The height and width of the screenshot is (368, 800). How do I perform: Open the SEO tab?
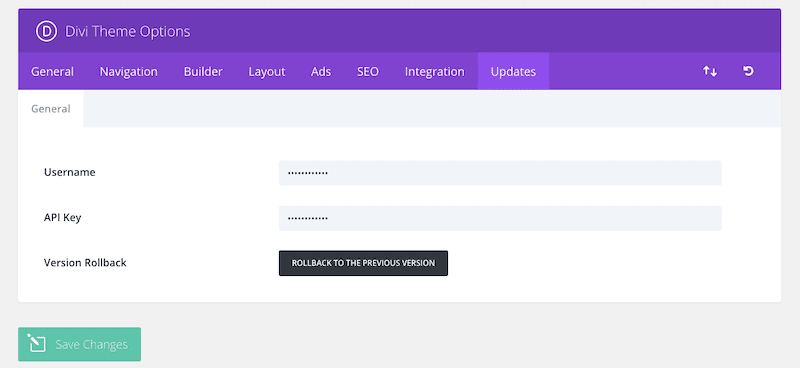pyautogui.click(x=368, y=71)
